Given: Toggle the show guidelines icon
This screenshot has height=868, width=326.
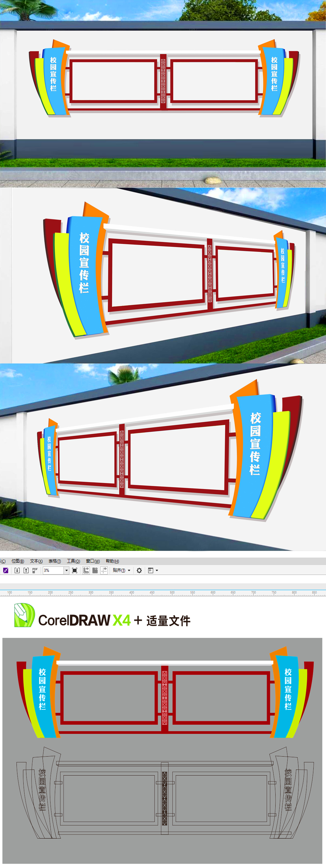Looking at the screenshot, I should (104, 570).
